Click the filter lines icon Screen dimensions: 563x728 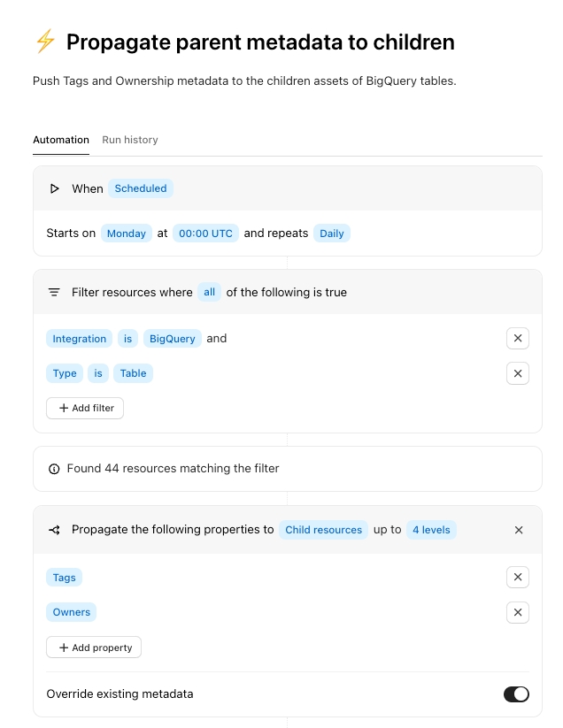click(x=55, y=293)
